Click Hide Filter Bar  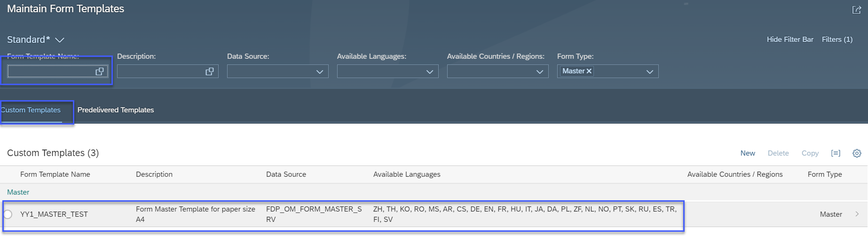point(790,39)
